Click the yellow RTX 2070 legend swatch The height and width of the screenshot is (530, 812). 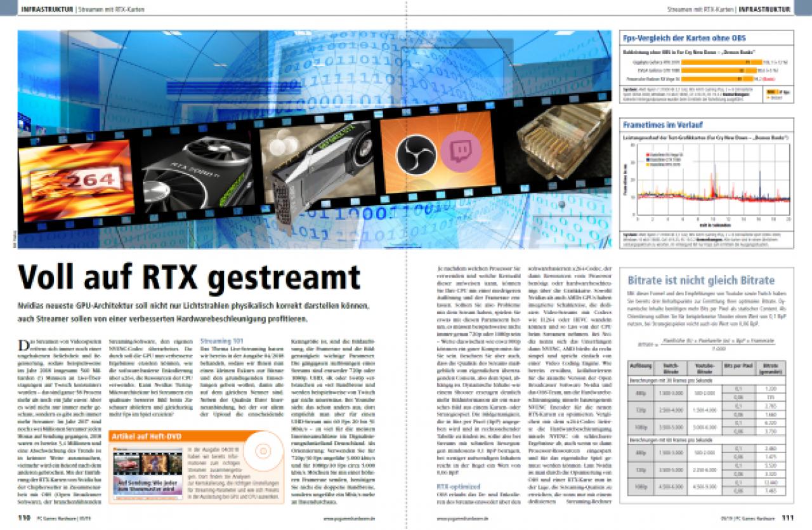(646, 163)
